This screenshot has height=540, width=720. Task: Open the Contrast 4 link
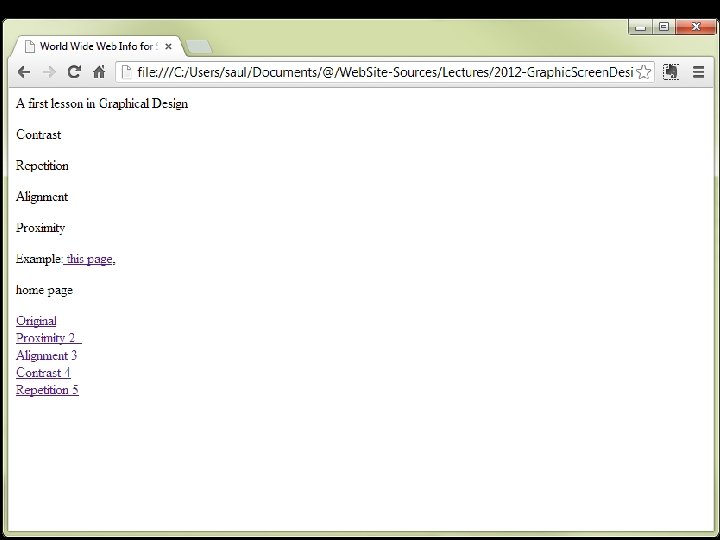tap(43, 372)
